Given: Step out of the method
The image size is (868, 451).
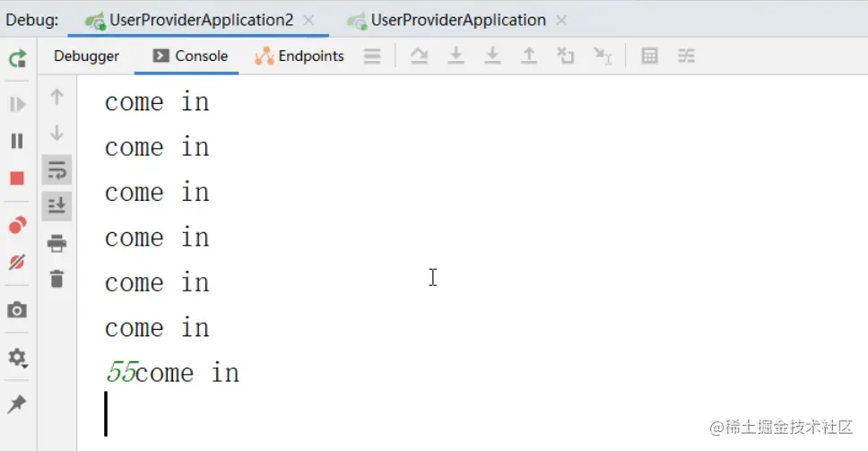Looking at the screenshot, I should (x=529, y=56).
